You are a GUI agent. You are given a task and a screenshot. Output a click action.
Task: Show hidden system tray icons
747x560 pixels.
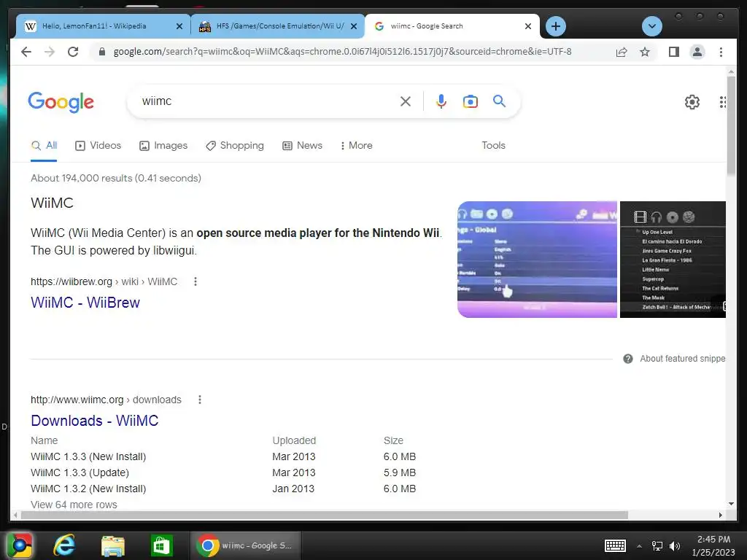pos(639,546)
